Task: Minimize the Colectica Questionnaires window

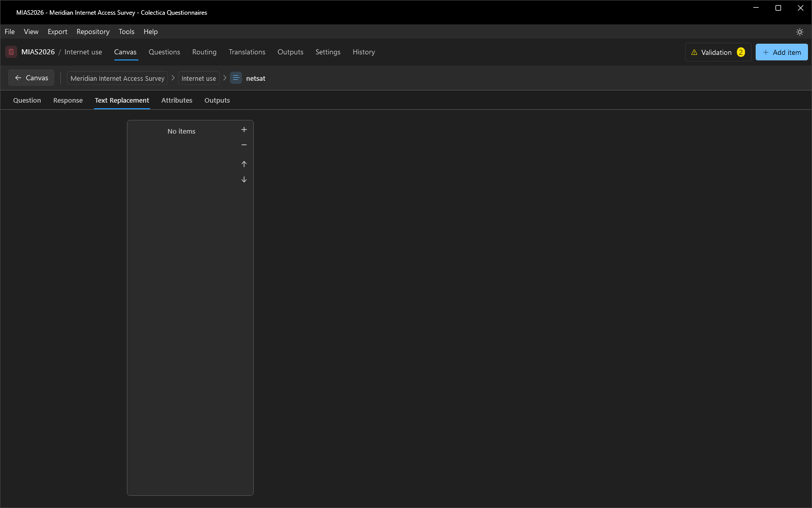Action: pos(756,8)
